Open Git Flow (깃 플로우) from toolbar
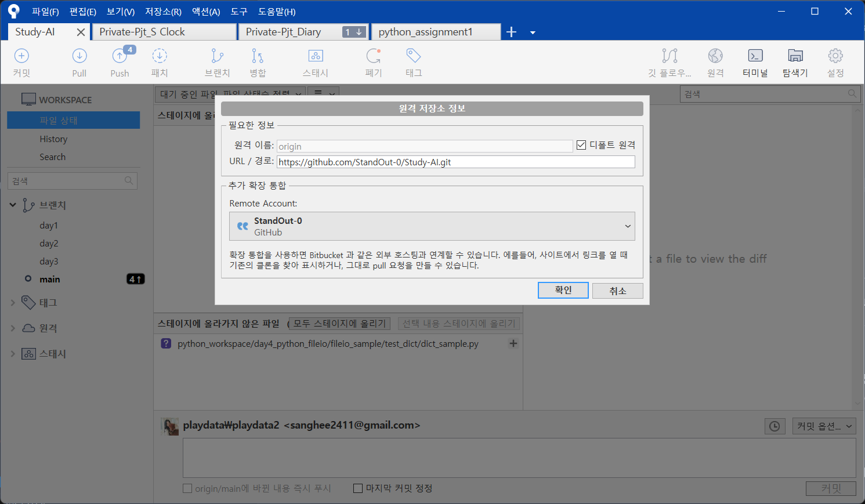The image size is (865, 504). (669, 62)
